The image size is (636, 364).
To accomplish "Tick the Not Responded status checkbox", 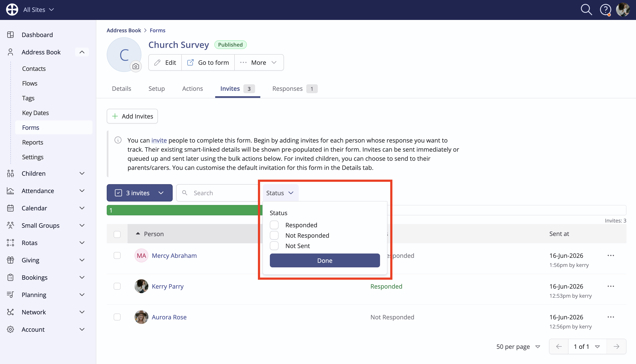I will point(274,236).
